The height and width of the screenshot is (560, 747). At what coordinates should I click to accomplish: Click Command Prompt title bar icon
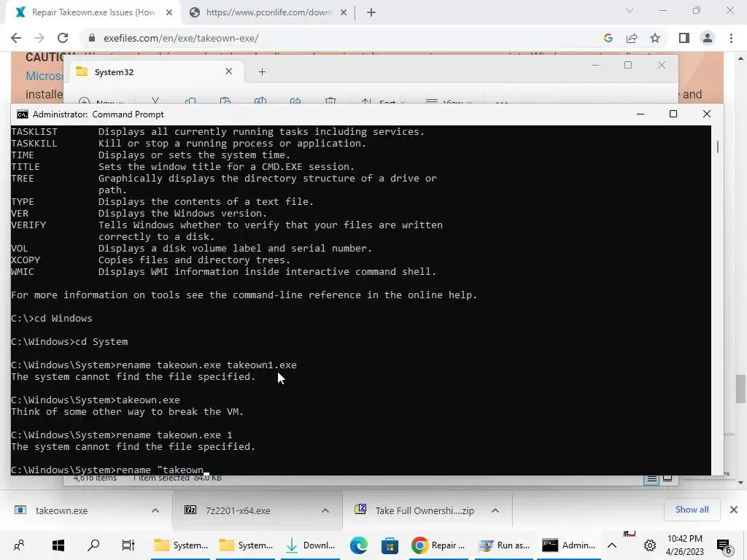click(22, 114)
